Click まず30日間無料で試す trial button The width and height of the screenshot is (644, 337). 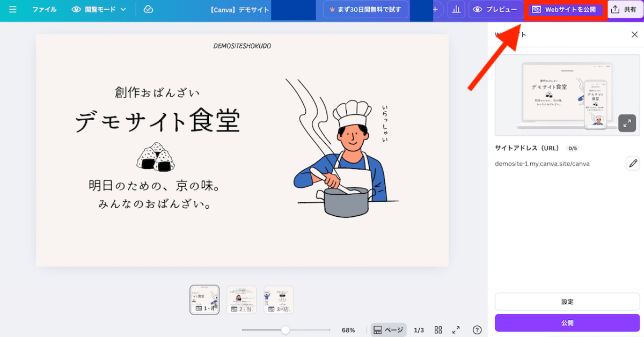[x=365, y=10]
